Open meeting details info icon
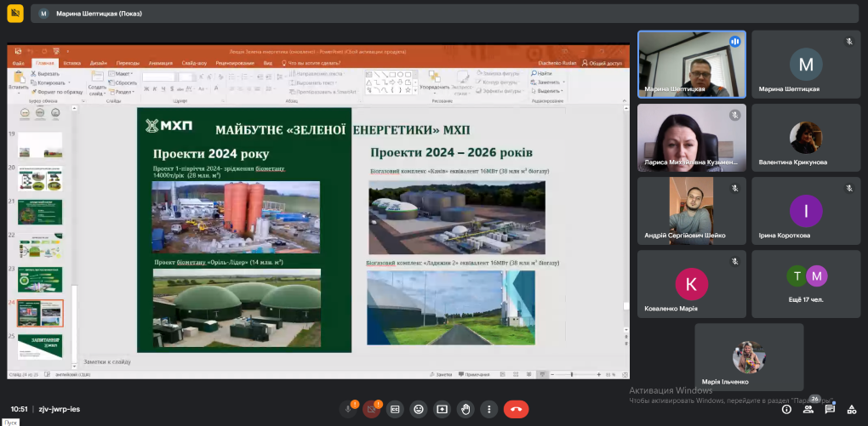 click(786, 409)
